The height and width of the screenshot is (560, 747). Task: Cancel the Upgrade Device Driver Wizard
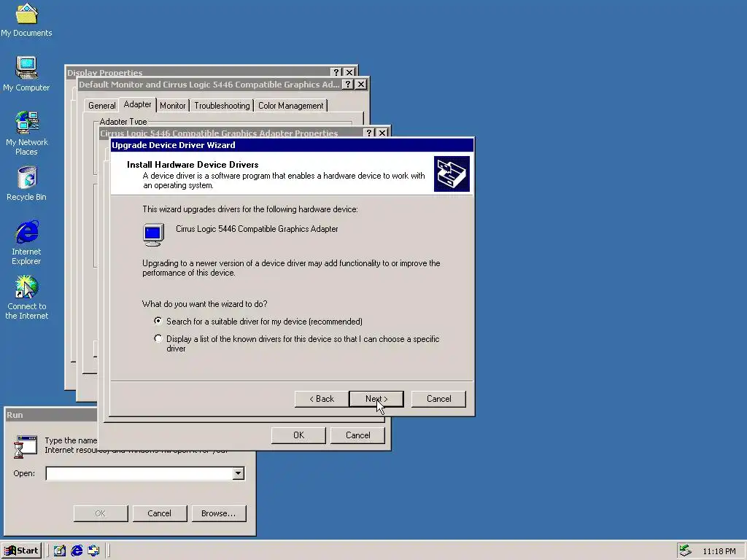[x=438, y=399]
